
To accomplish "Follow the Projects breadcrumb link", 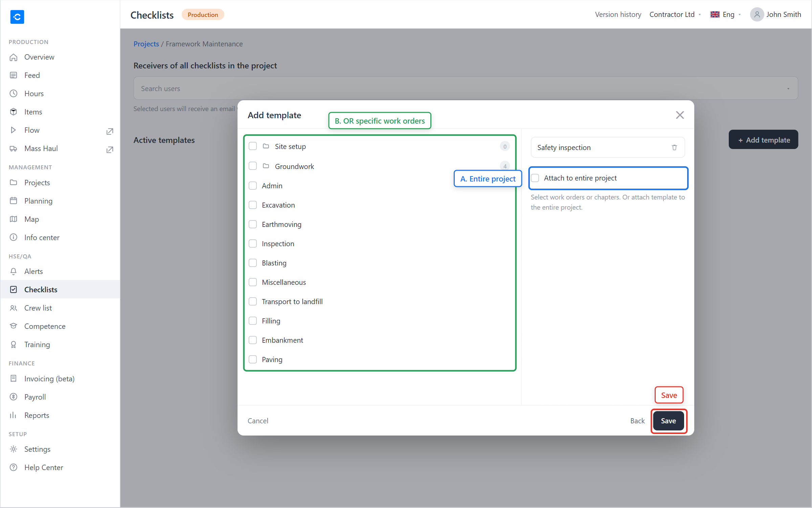I will click(146, 44).
